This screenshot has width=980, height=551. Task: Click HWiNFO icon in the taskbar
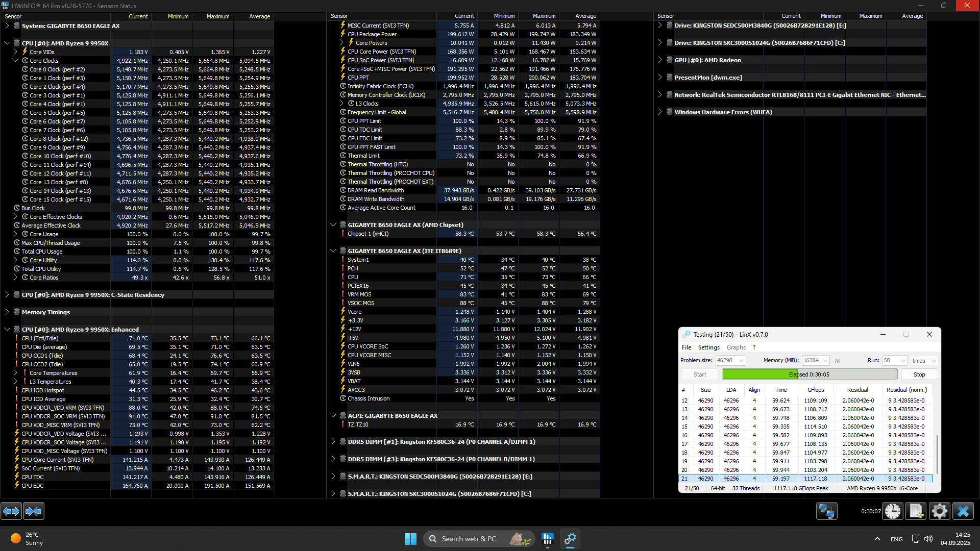point(548,539)
